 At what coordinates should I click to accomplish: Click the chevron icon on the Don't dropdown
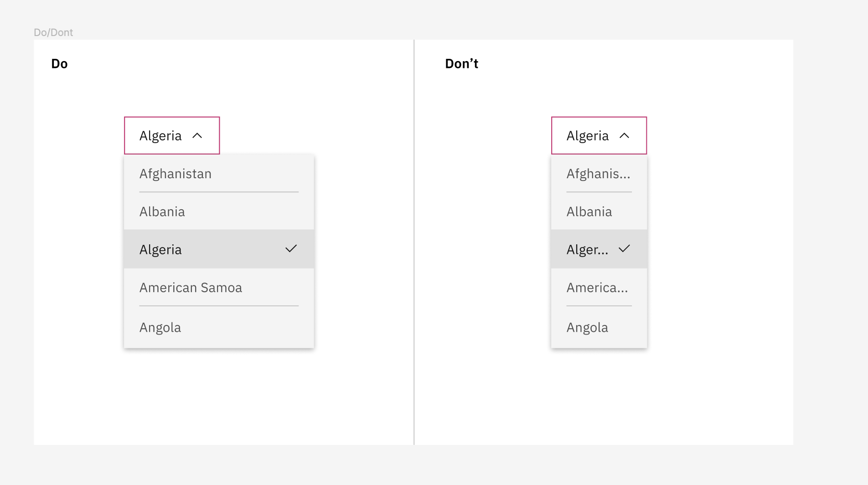[x=625, y=135]
